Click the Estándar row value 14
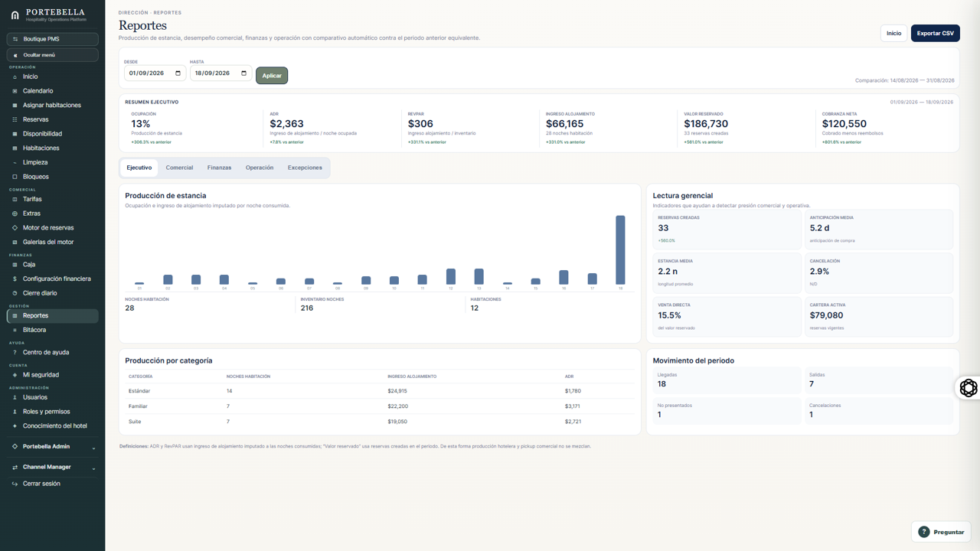980x551 pixels. click(x=229, y=391)
